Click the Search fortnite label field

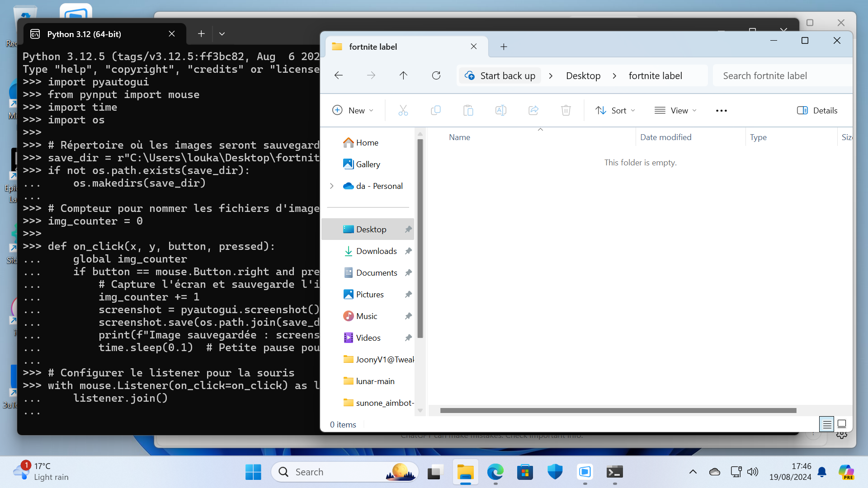click(782, 75)
